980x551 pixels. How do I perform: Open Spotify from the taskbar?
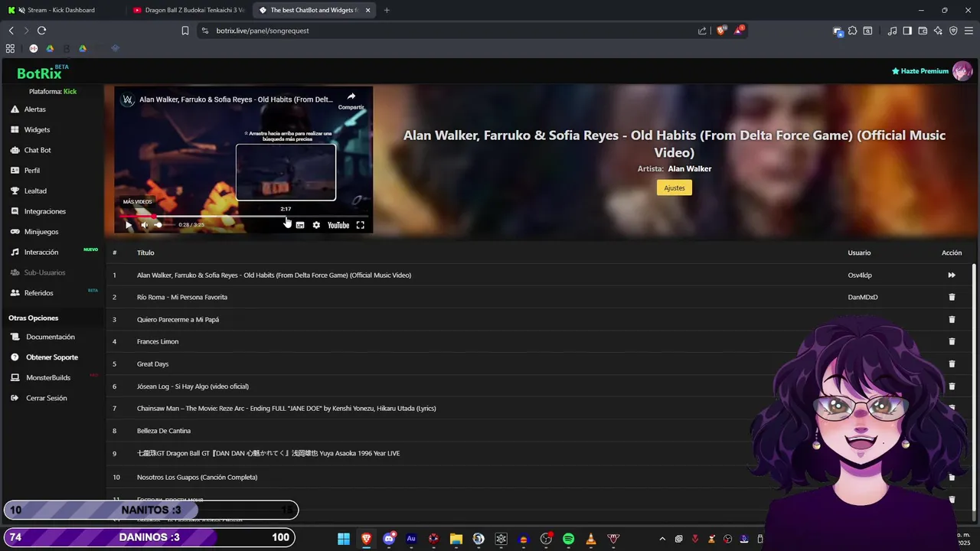point(568,539)
